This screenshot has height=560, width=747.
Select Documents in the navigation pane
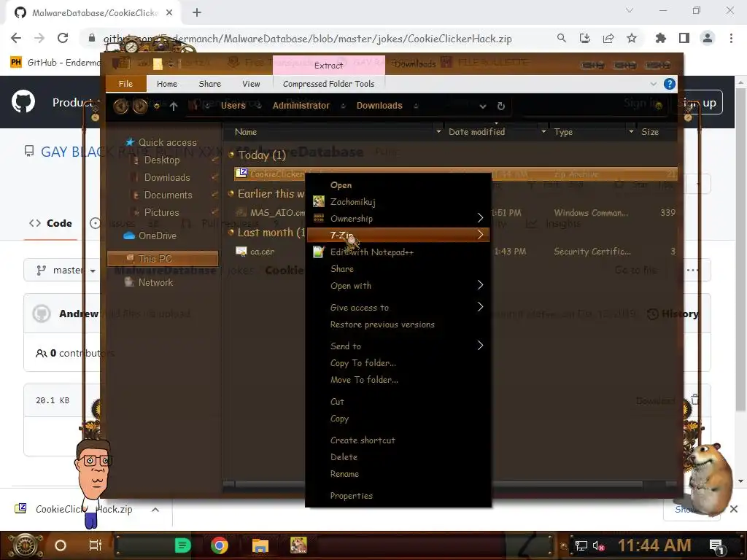tap(169, 195)
